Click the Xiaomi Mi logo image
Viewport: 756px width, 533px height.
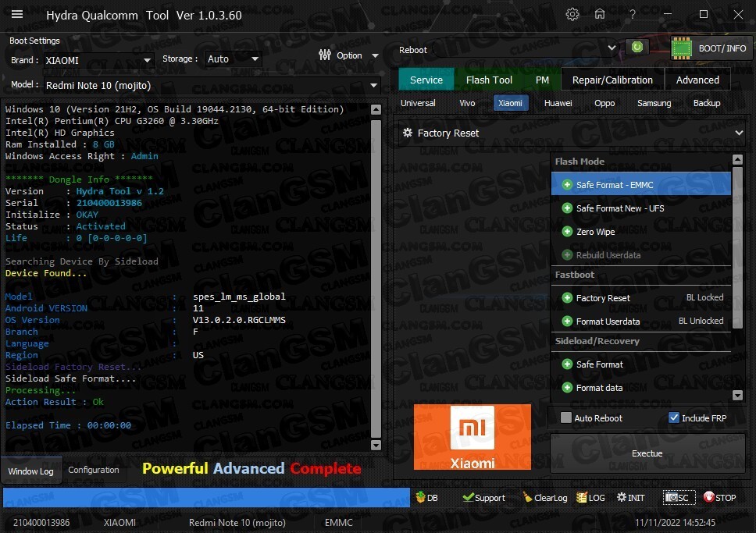pos(472,436)
